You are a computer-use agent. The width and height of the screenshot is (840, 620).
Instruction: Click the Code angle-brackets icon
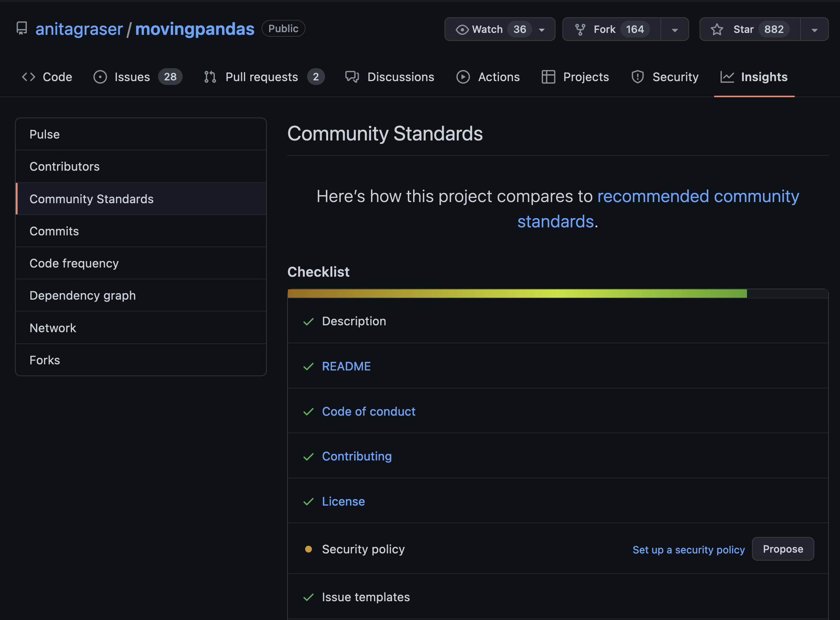[x=29, y=77]
